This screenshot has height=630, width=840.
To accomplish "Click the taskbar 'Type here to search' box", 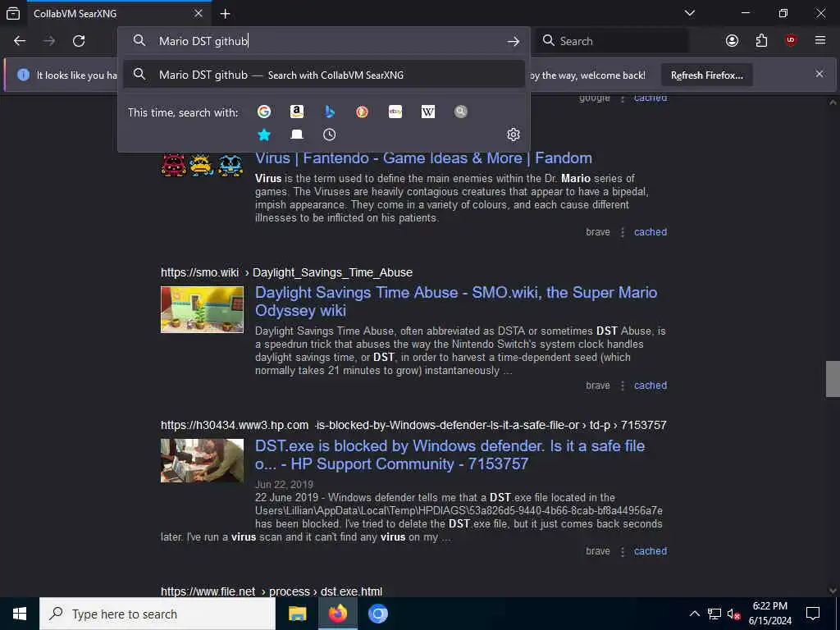I will (157, 614).
